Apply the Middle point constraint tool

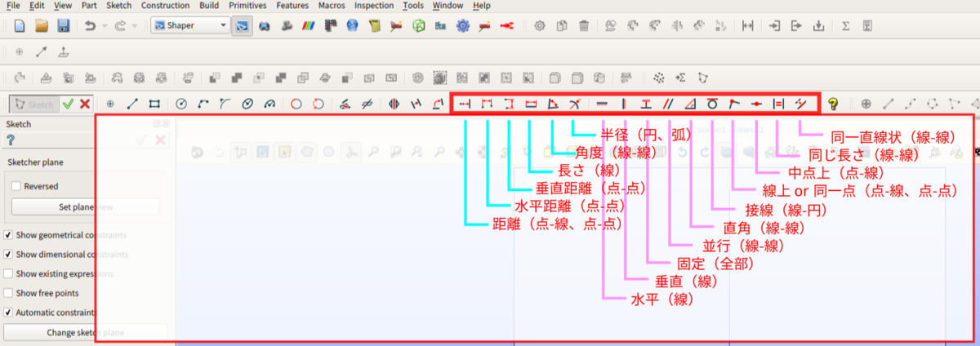click(x=756, y=104)
